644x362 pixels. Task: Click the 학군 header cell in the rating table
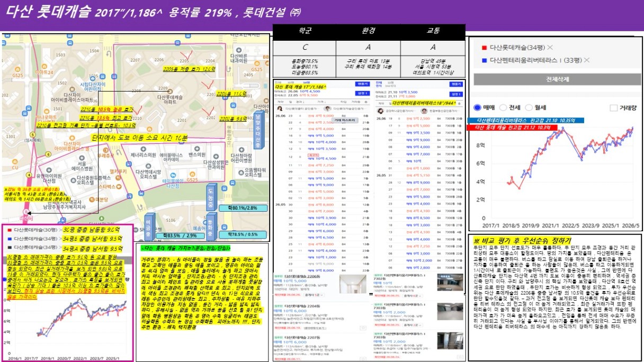pos(304,32)
